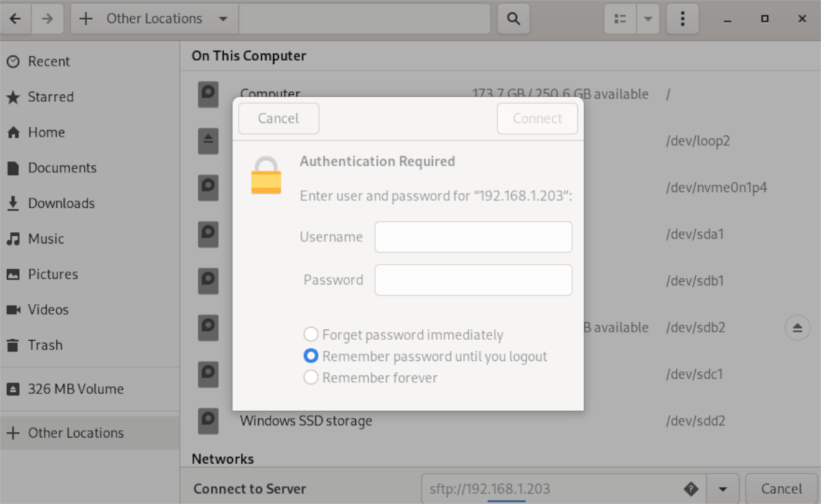Open search with the magnifier icon
The height and width of the screenshot is (504, 821).
(513, 18)
